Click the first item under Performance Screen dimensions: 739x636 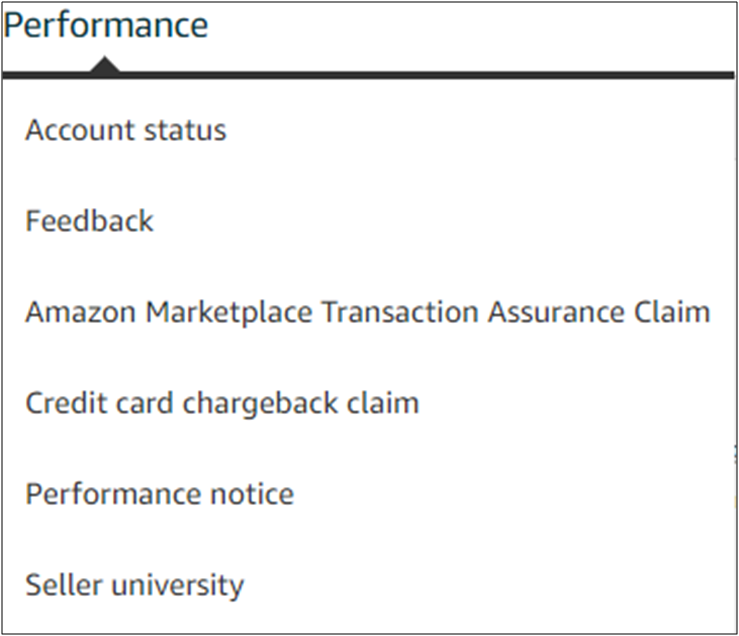(x=126, y=130)
